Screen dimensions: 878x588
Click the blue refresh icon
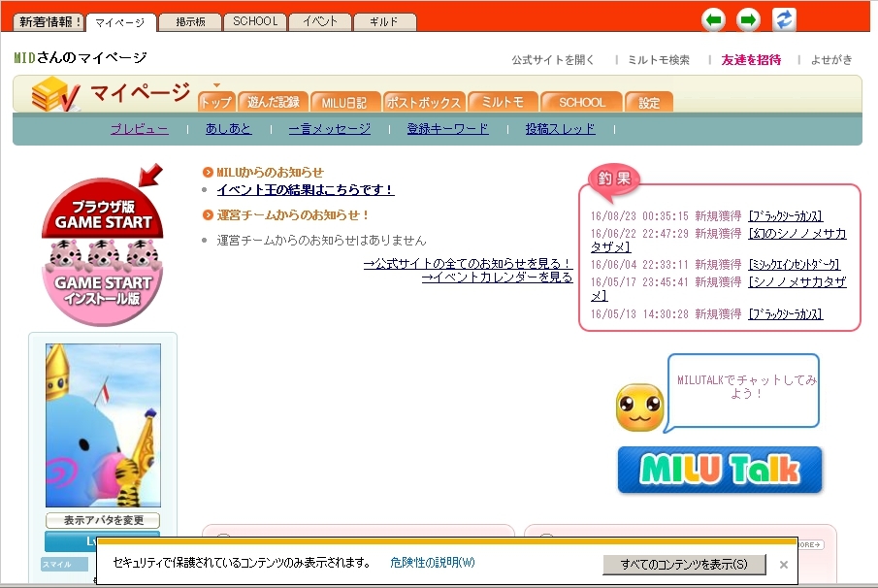[784, 20]
